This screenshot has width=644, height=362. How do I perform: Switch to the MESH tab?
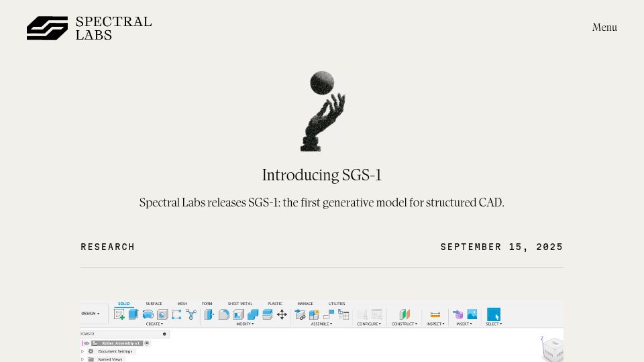(x=182, y=304)
